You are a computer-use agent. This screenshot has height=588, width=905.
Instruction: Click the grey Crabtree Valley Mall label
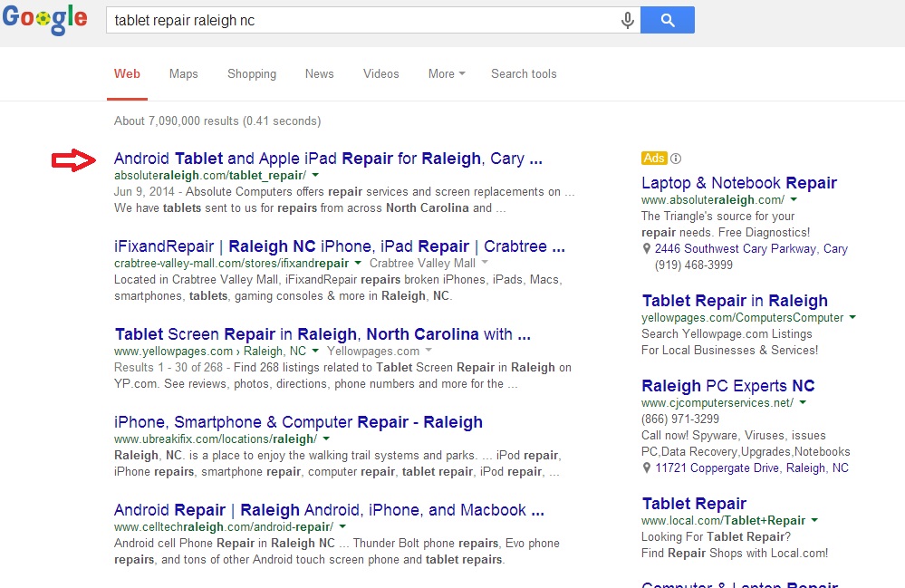pos(422,263)
